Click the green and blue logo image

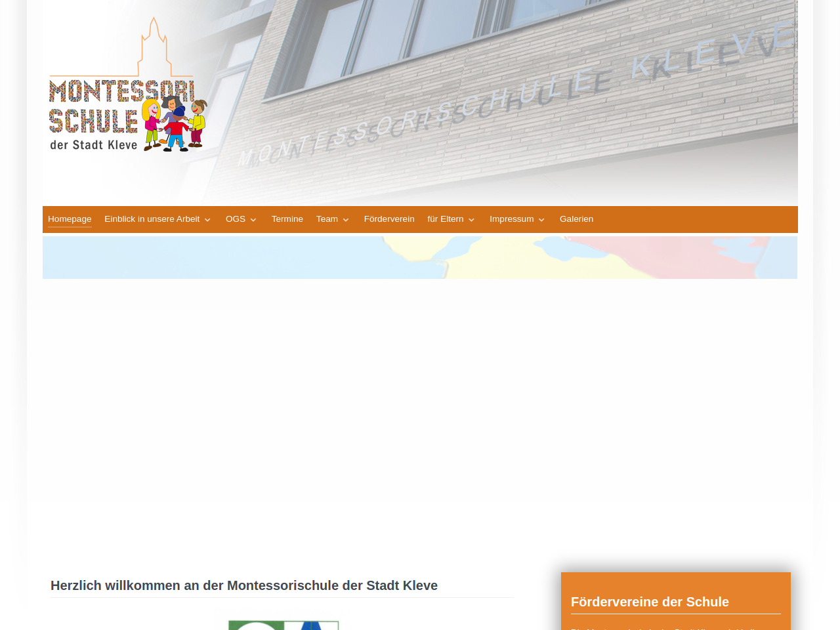(x=283, y=624)
